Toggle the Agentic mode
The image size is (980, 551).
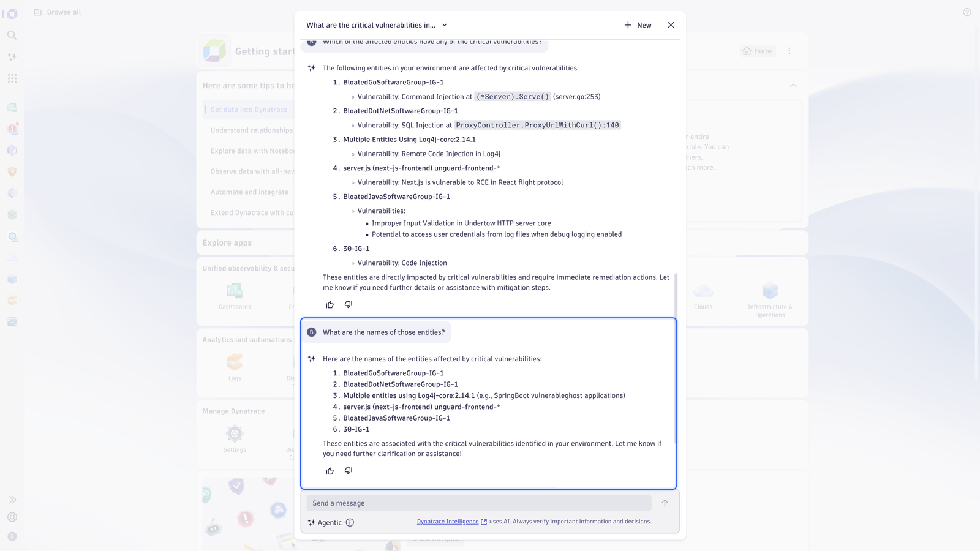pyautogui.click(x=325, y=522)
